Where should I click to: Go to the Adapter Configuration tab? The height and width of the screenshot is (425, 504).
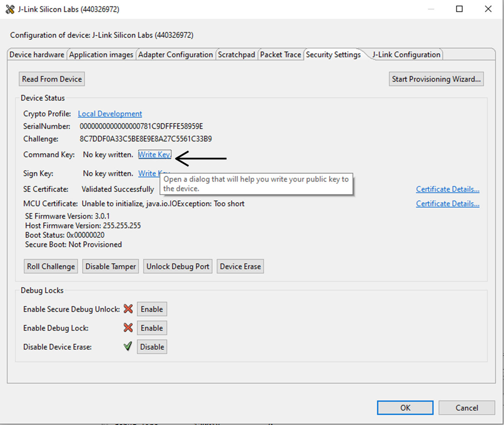[175, 55]
